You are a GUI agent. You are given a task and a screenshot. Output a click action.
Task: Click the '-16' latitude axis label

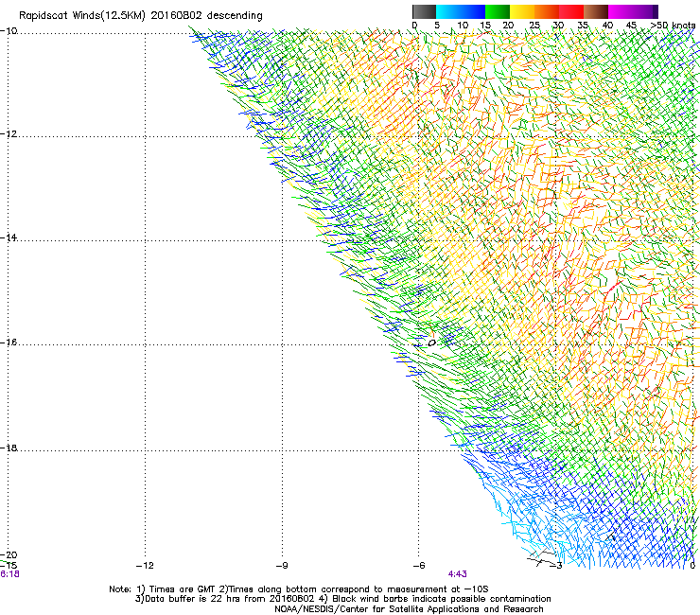point(9,343)
